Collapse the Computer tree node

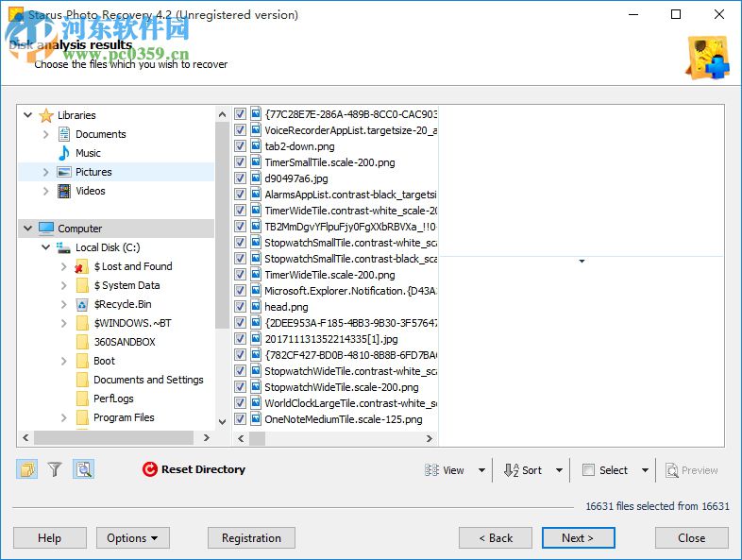[28, 229]
